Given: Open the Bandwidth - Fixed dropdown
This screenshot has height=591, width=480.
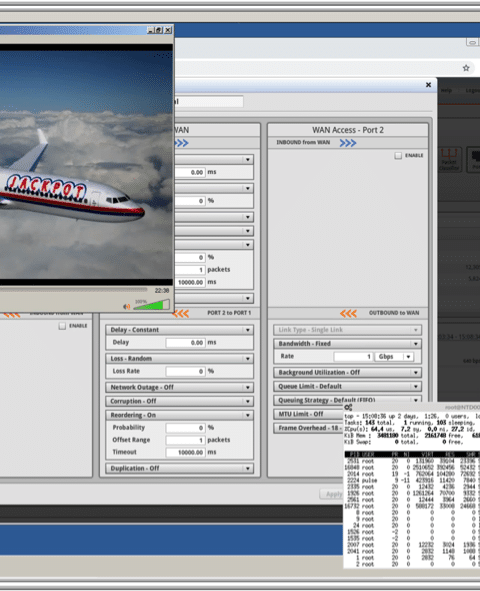Looking at the screenshot, I should click(347, 344).
